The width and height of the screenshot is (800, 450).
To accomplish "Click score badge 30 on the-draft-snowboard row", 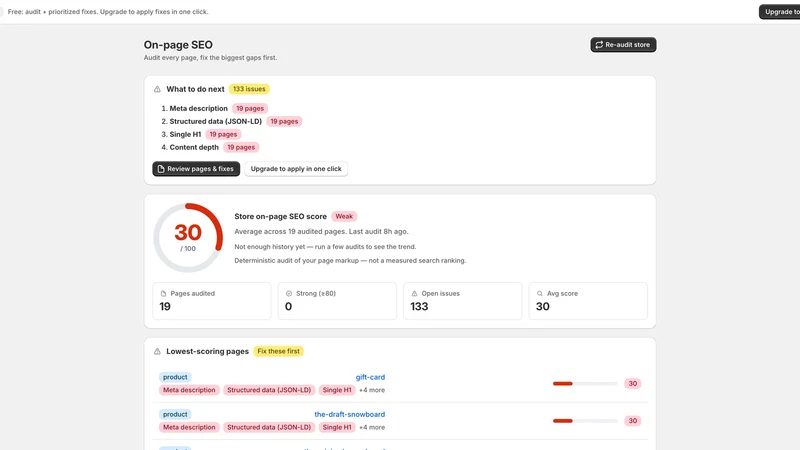I will (633, 421).
